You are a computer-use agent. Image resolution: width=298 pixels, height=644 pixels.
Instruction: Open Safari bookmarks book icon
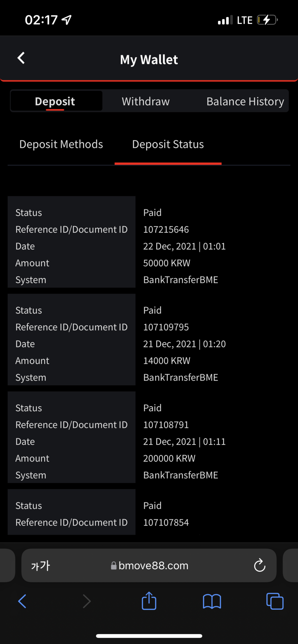coord(212,601)
